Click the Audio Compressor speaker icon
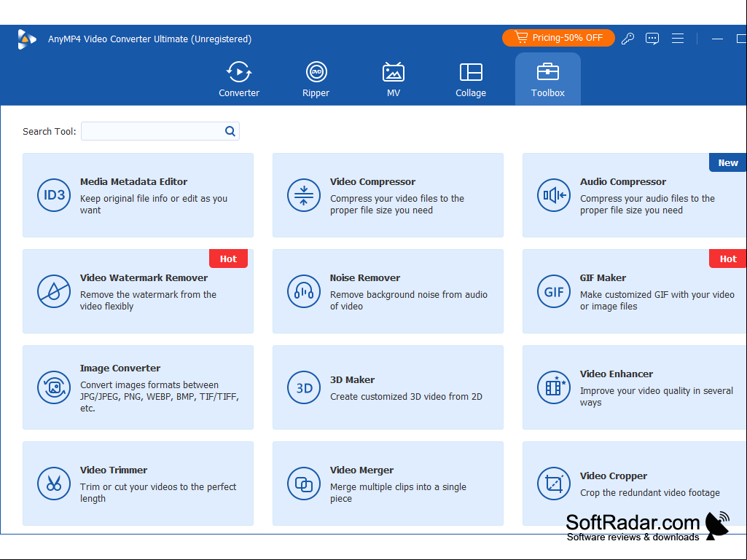747x560 pixels. [554, 195]
